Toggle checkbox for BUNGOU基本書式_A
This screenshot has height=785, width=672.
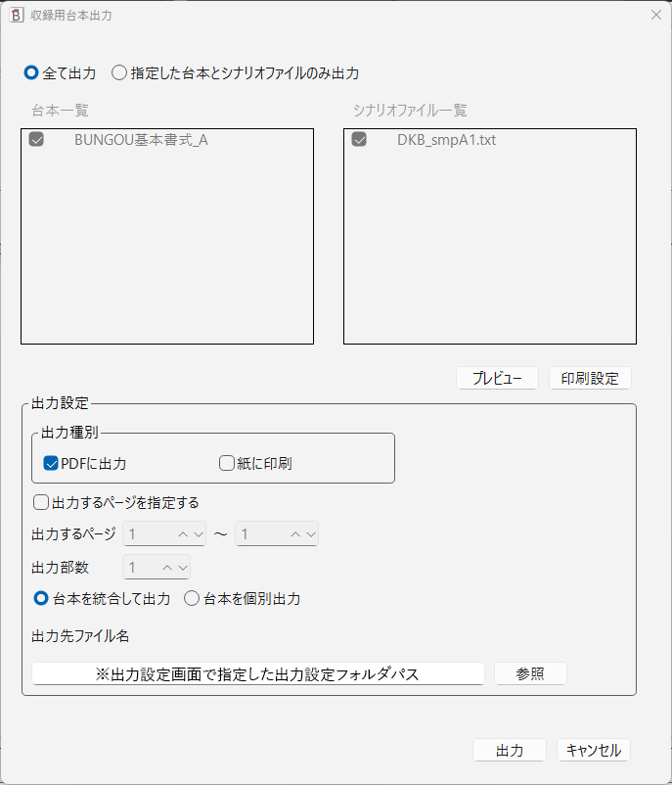pos(36,139)
